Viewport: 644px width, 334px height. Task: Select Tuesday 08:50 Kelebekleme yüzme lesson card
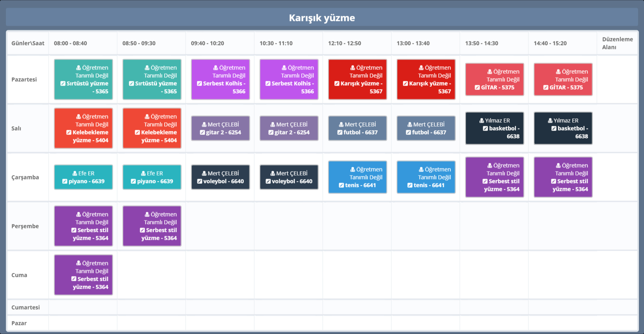(152, 128)
